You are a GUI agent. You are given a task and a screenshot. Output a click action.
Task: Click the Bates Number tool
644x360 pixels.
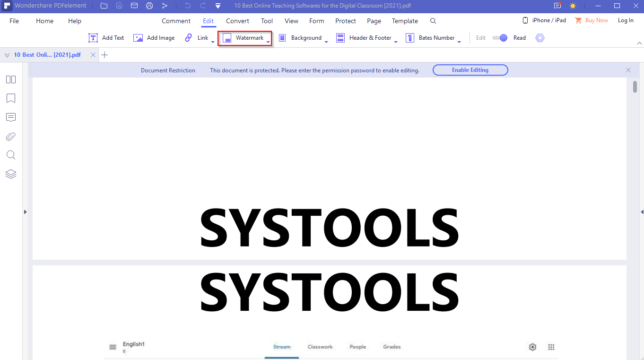coord(430,38)
